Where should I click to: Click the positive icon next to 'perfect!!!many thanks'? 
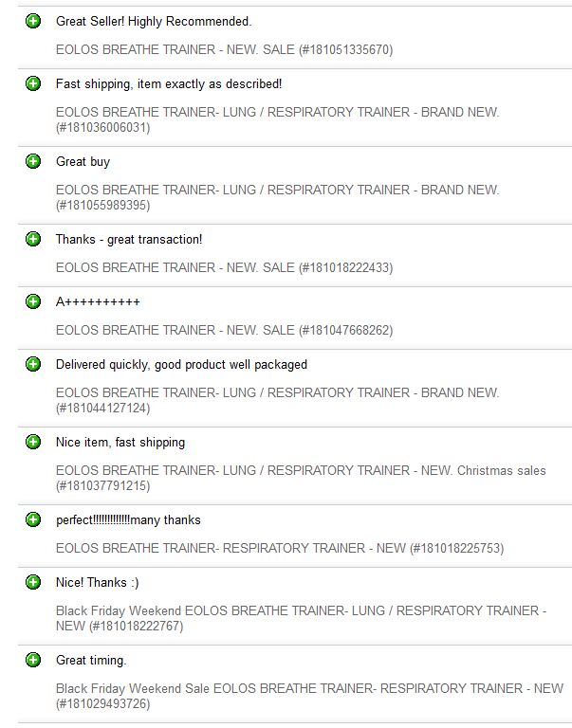(33, 519)
